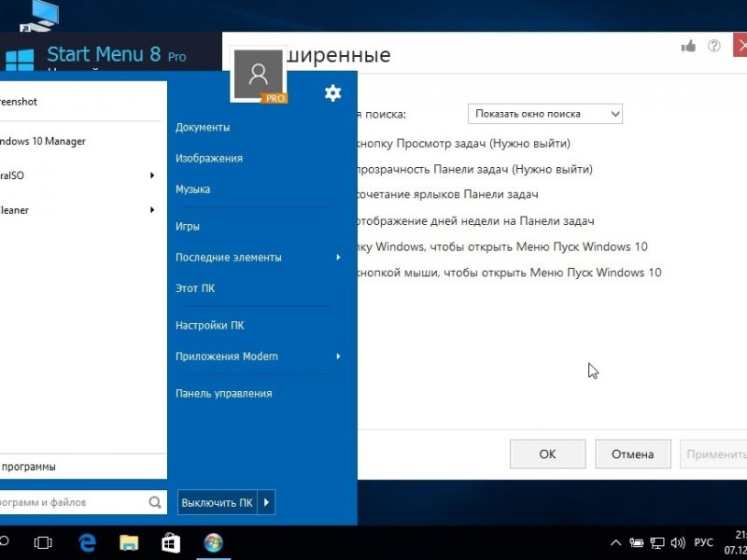Open Панель управления from the start menu
The height and width of the screenshot is (560, 747).
pyautogui.click(x=223, y=393)
